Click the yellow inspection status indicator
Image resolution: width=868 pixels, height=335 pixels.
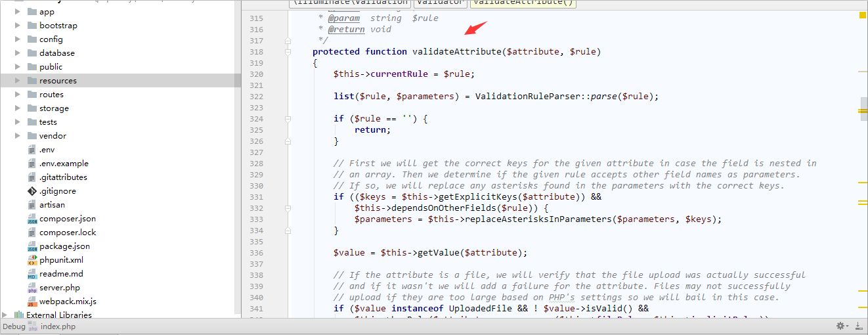pyautogui.click(x=863, y=14)
